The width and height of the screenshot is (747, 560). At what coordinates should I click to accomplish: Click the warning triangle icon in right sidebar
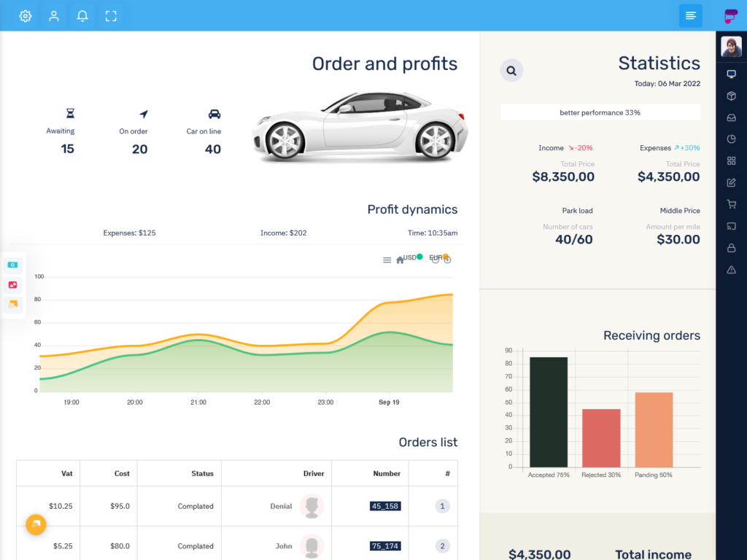coord(731,271)
